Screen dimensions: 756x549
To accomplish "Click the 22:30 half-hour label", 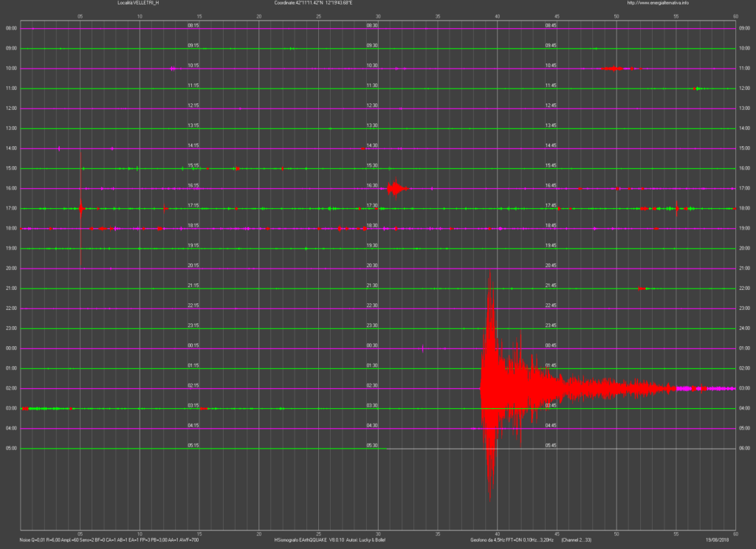I will pyautogui.click(x=372, y=305).
